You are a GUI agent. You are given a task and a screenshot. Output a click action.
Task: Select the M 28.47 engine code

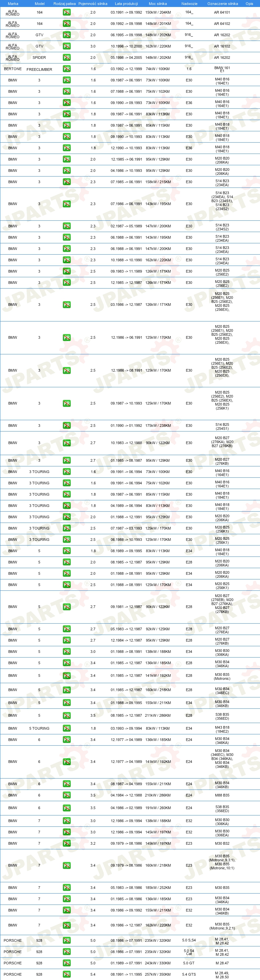(x=222, y=963)
